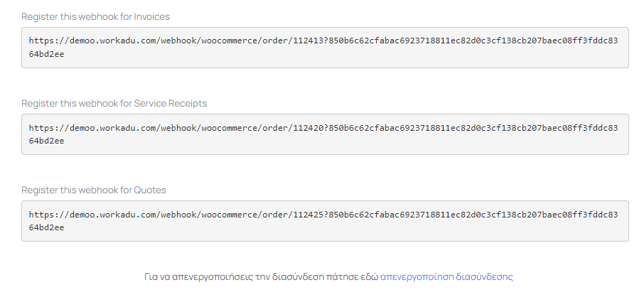This screenshot has height=307, width=644.
Task: Open the απενεργοποίηση διασύνδεσης link
Action: [446, 276]
